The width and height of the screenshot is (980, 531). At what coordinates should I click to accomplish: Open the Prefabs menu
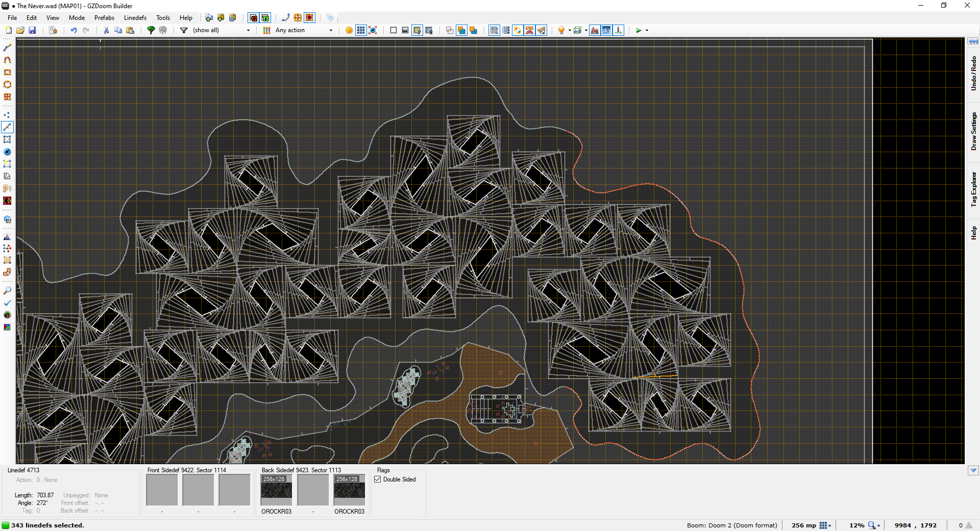pyautogui.click(x=104, y=17)
